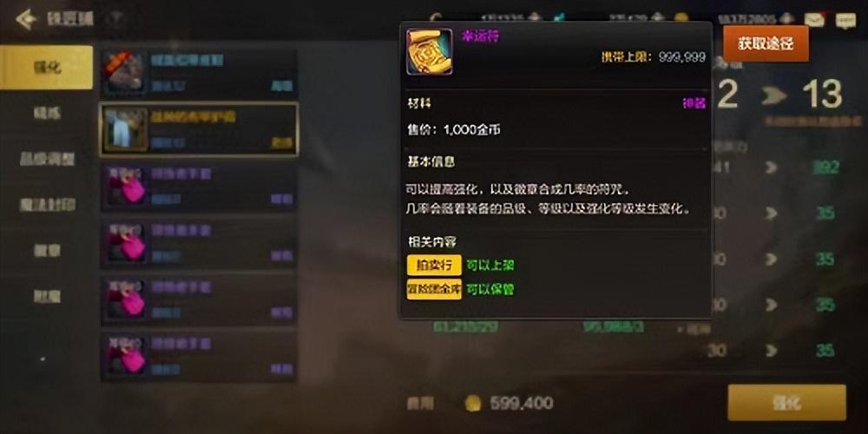Select the fourth item with pink bag icon
Image resolution: width=868 pixels, height=434 pixels.
tap(126, 243)
